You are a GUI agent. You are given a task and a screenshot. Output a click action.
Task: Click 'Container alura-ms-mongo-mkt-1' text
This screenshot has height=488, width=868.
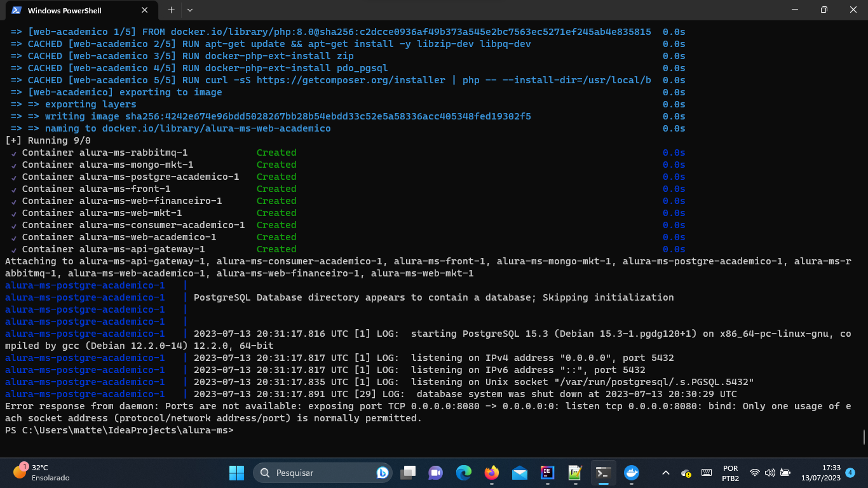108,165
